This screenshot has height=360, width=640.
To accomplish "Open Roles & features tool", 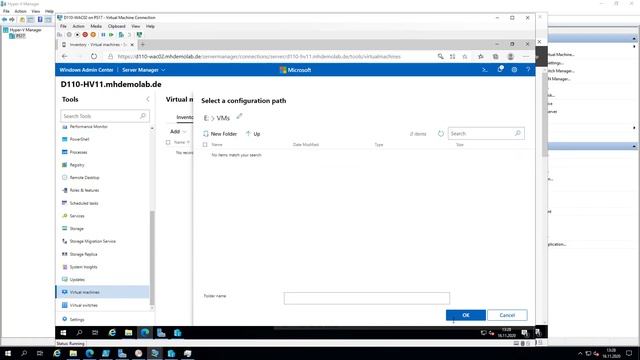I will (x=84, y=190).
